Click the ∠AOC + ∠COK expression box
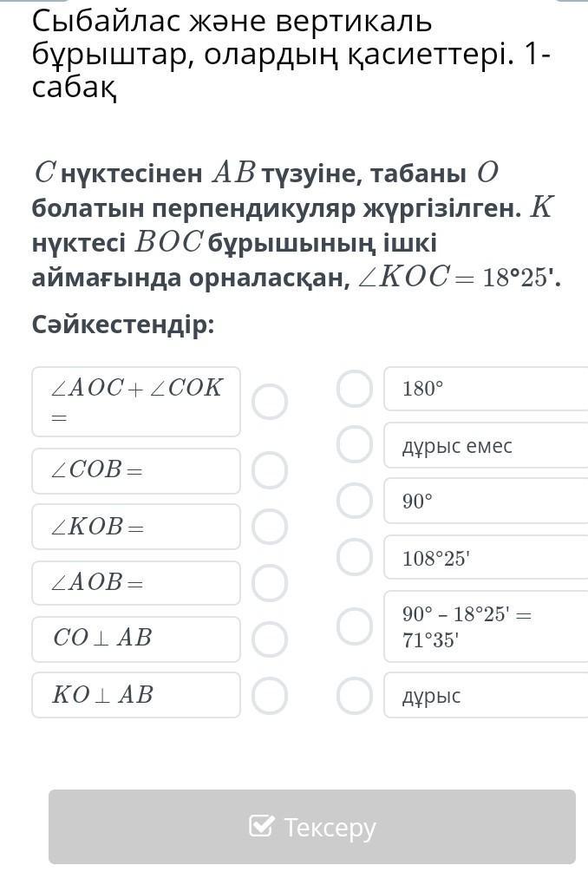 click(x=136, y=402)
